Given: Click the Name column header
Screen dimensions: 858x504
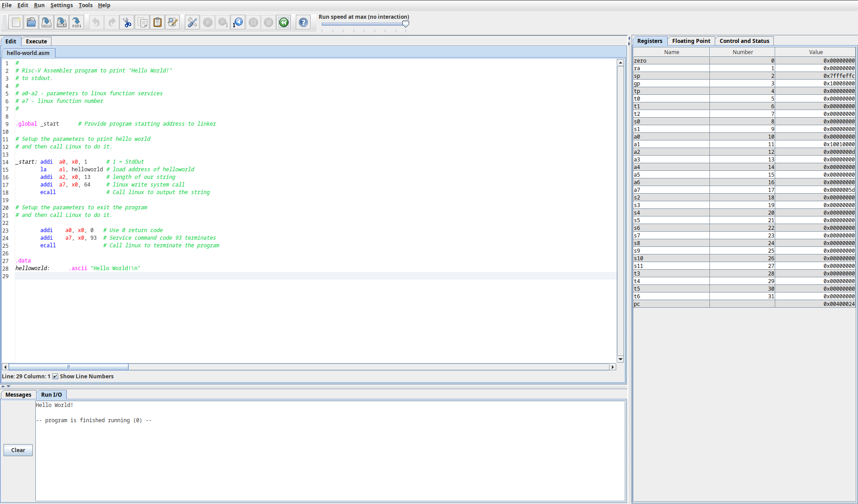Looking at the screenshot, I should [671, 52].
